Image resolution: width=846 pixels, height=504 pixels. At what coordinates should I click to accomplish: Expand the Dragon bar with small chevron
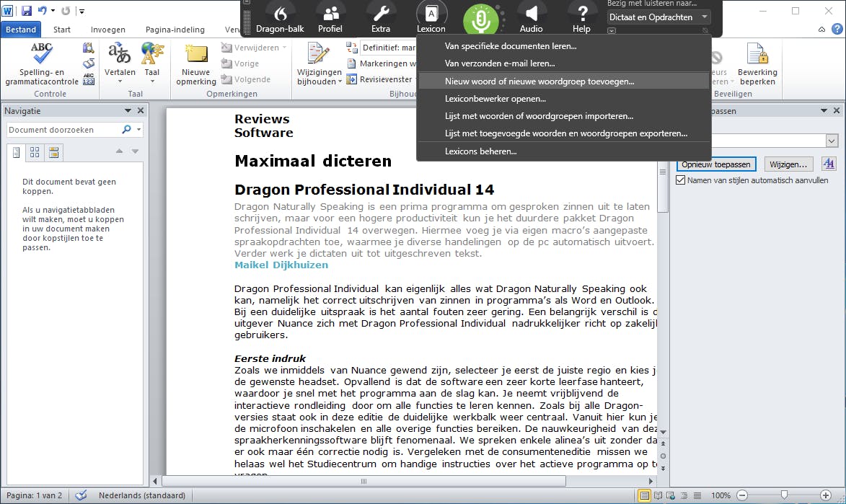[612, 31]
